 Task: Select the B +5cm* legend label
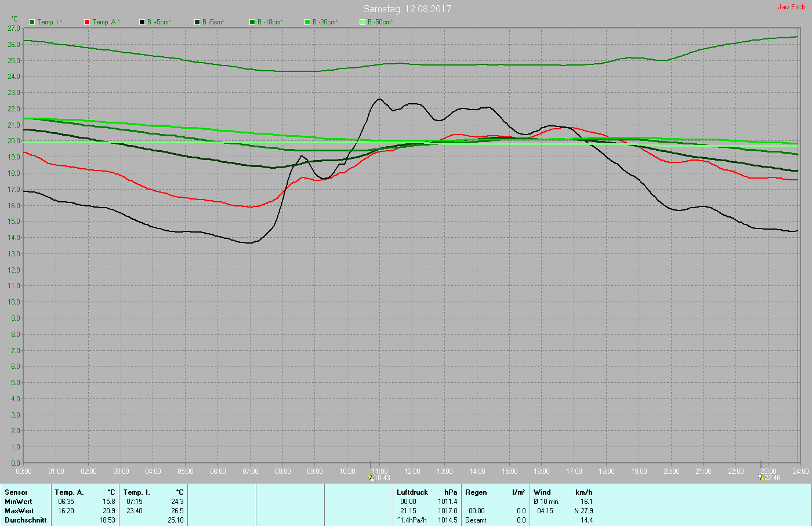coord(159,22)
